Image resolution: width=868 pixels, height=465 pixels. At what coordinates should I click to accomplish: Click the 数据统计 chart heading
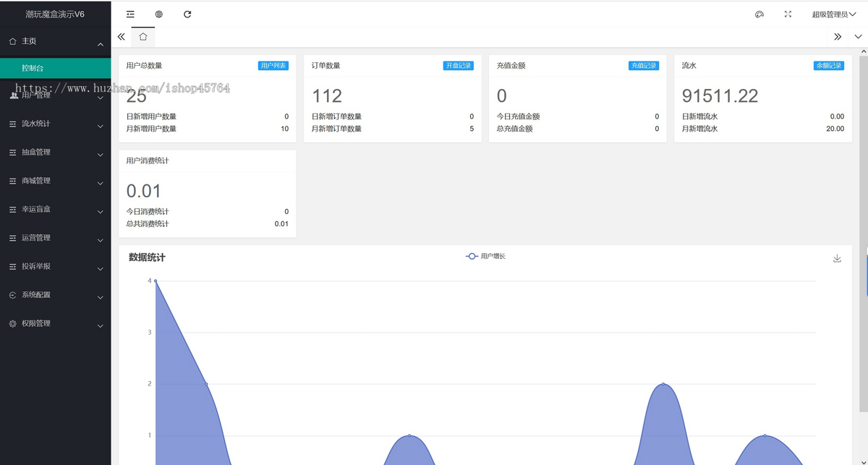(x=147, y=257)
